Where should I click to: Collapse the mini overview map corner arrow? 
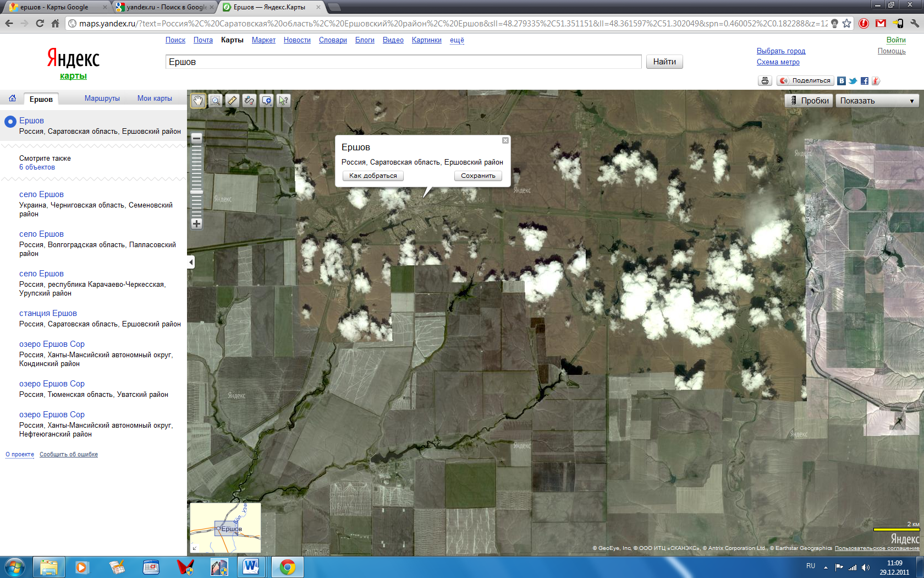pos(194,548)
